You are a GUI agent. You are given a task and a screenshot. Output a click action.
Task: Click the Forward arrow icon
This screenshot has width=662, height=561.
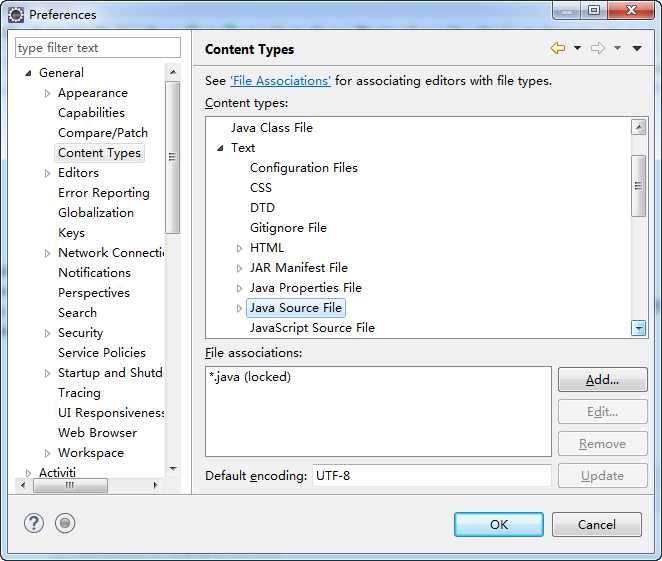tap(598, 48)
